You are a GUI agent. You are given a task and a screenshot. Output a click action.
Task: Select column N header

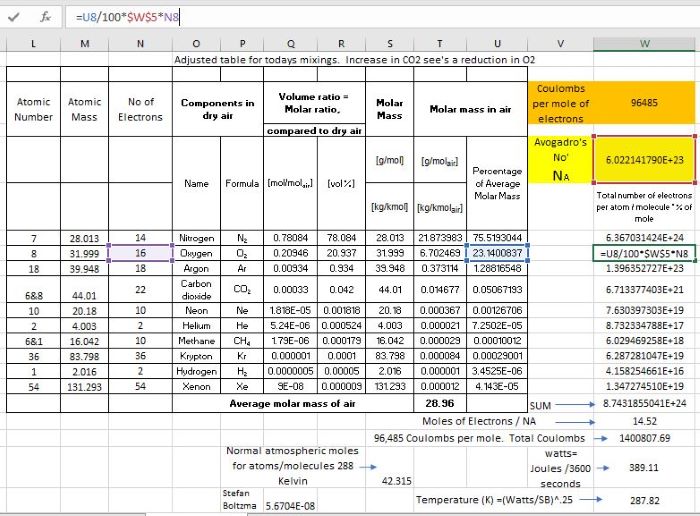click(140, 44)
